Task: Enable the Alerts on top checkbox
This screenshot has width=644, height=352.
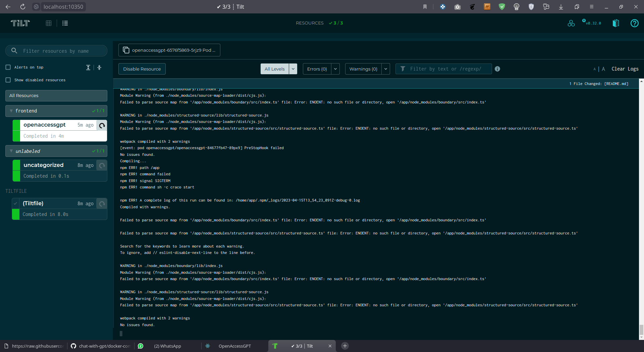Action: [8, 67]
